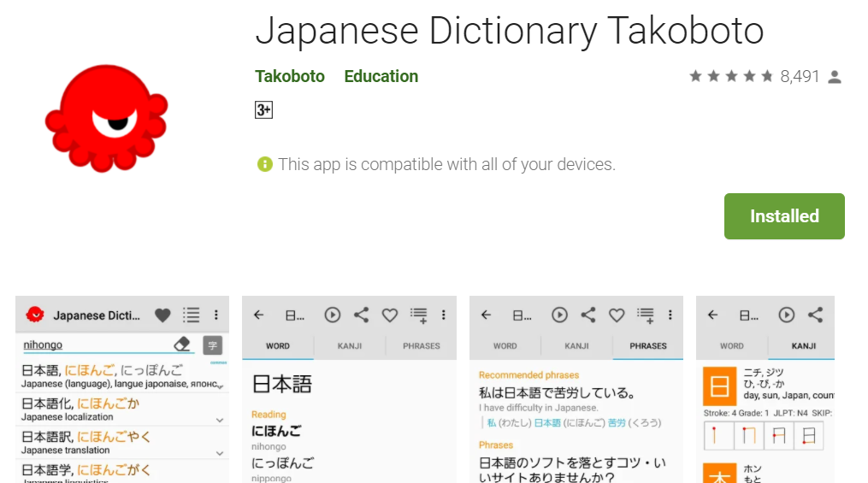Click the red octopus Takoboto app icon

[x=106, y=118]
